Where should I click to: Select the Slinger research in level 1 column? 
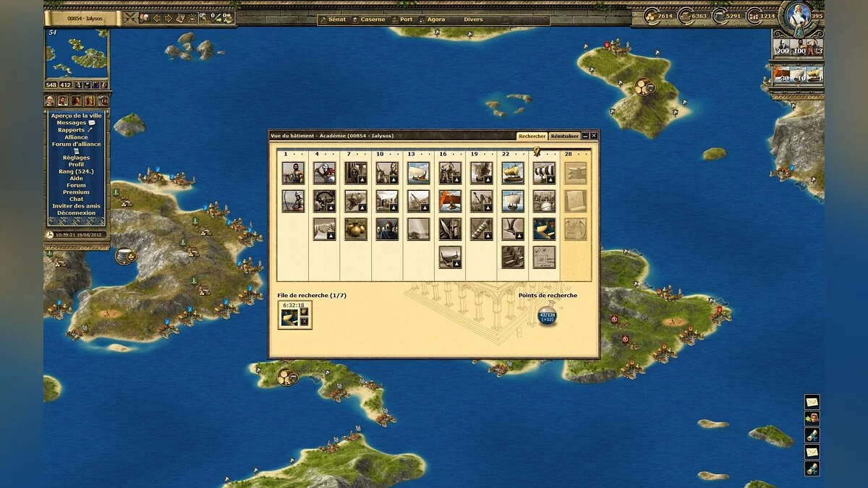coord(293,173)
